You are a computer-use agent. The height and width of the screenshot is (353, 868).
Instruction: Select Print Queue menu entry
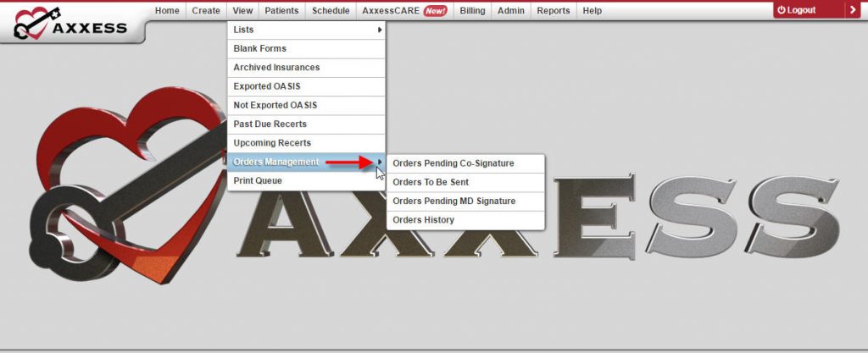pyautogui.click(x=306, y=180)
